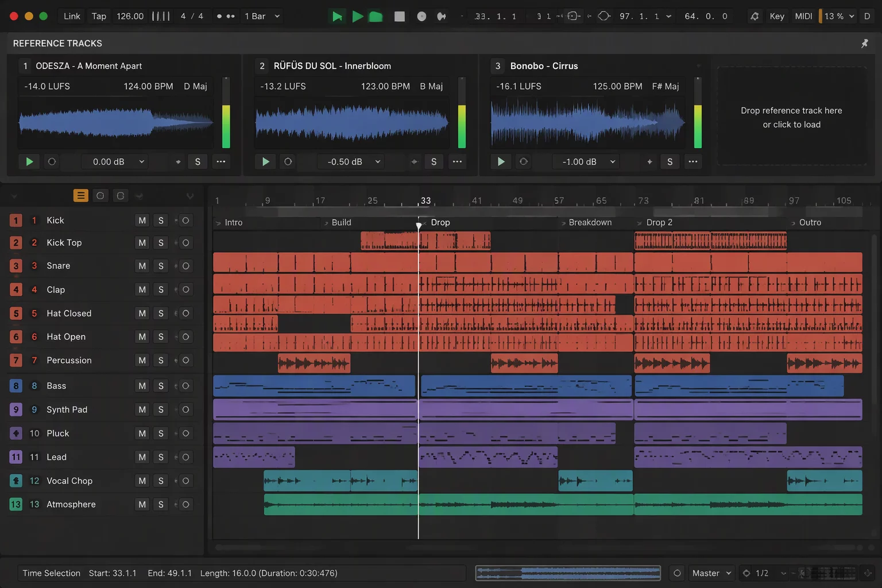Viewport: 882px width, 588px height.
Task: Click the 126.00 tempo field
Action: click(130, 16)
